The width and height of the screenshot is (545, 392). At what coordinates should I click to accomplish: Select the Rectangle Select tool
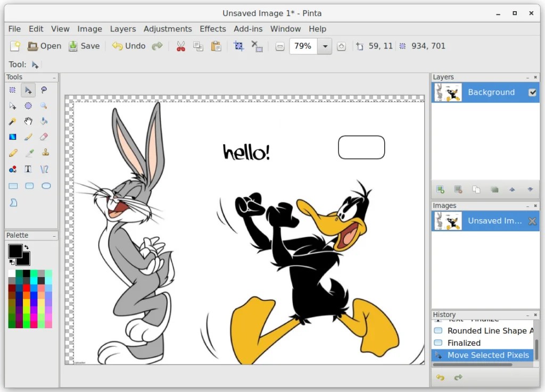coord(12,90)
